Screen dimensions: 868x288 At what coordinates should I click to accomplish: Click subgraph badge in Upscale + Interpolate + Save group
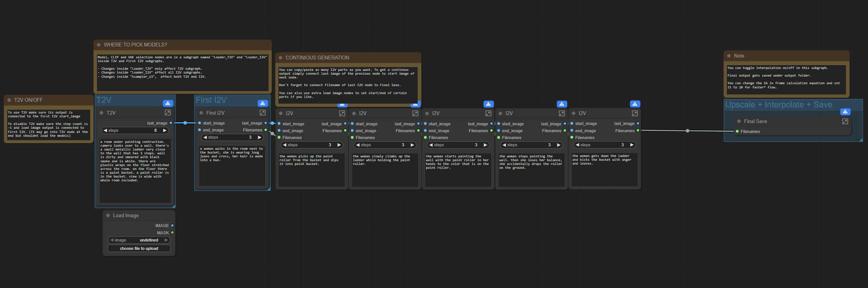(x=845, y=112)
